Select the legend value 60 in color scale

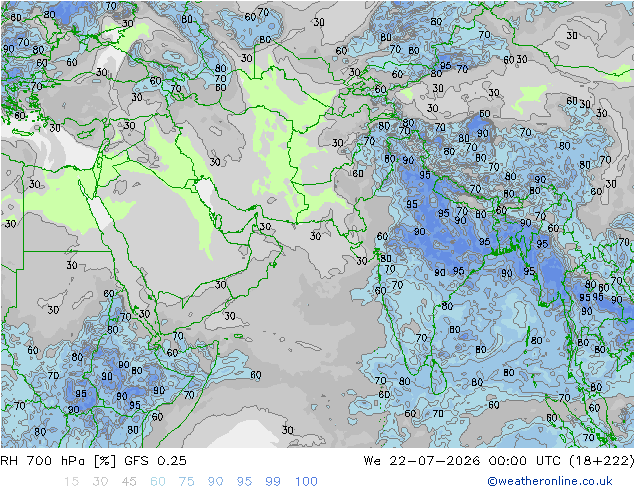coord(158,482)
